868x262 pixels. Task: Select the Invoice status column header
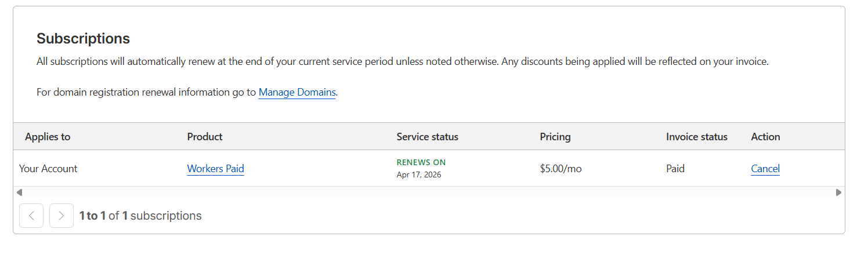696,137
